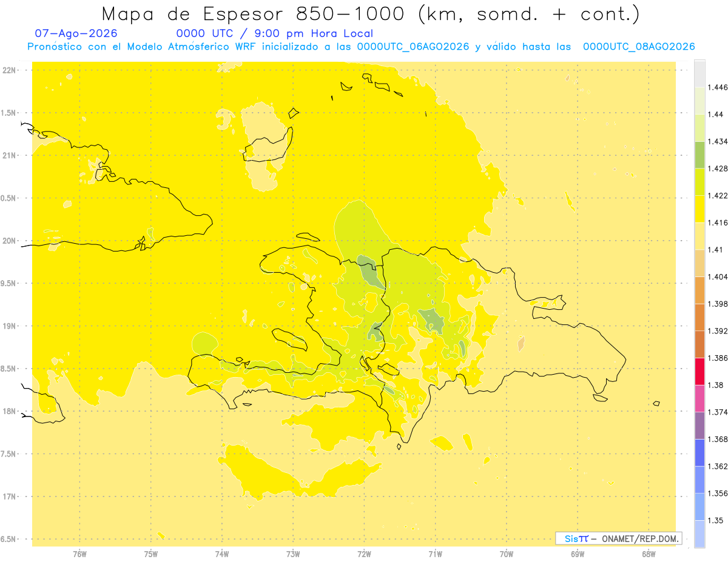Viewport: 728px width, 562px height.
Task: Click the '0000UTC_06AGO2026' initialization timestamp
Action: (x=413, y=47)
